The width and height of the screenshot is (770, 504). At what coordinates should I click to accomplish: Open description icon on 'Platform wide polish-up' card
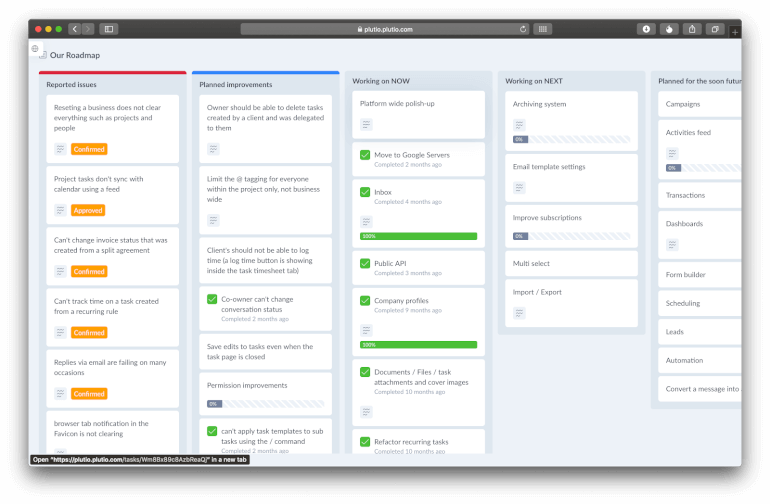366,124
